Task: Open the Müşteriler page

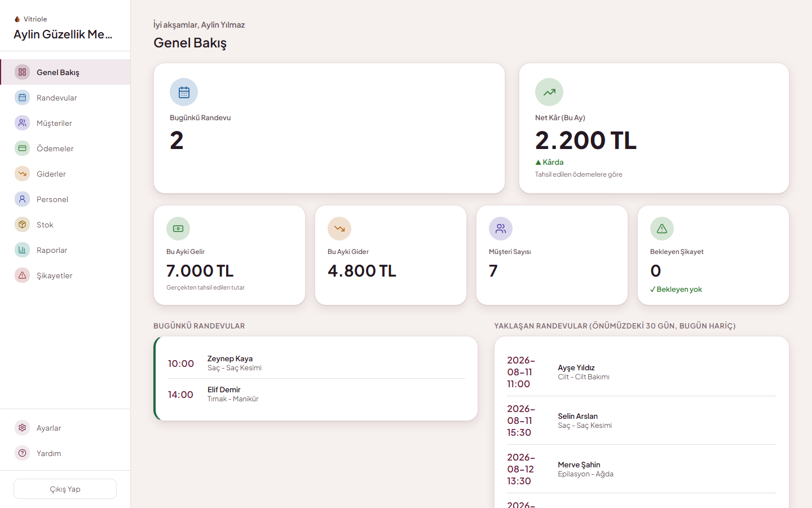Action: click(65, 123)
